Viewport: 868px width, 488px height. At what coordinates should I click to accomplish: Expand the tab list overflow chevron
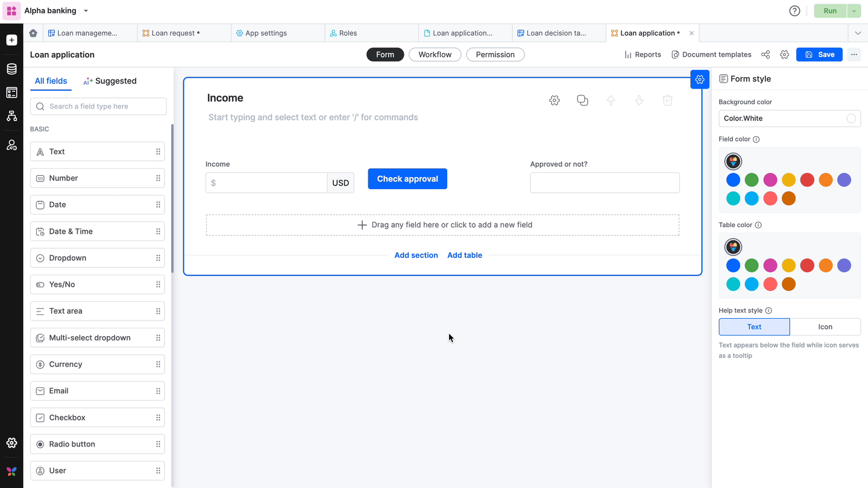pos(858,33)
